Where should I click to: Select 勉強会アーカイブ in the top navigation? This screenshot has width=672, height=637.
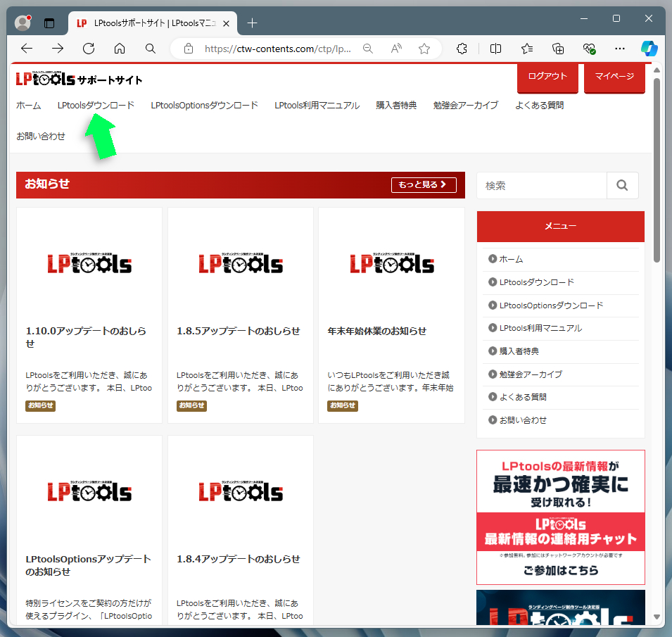coord(466,106)
